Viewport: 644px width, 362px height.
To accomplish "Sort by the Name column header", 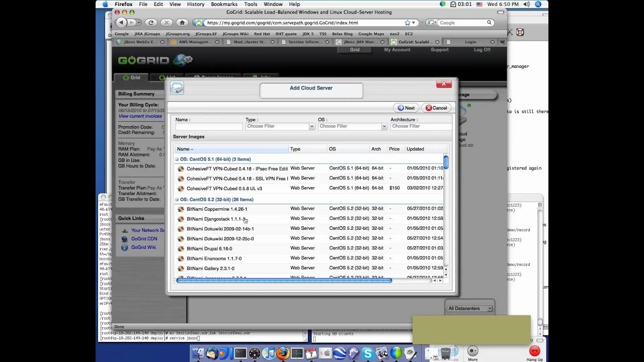I will click(232, 149).
